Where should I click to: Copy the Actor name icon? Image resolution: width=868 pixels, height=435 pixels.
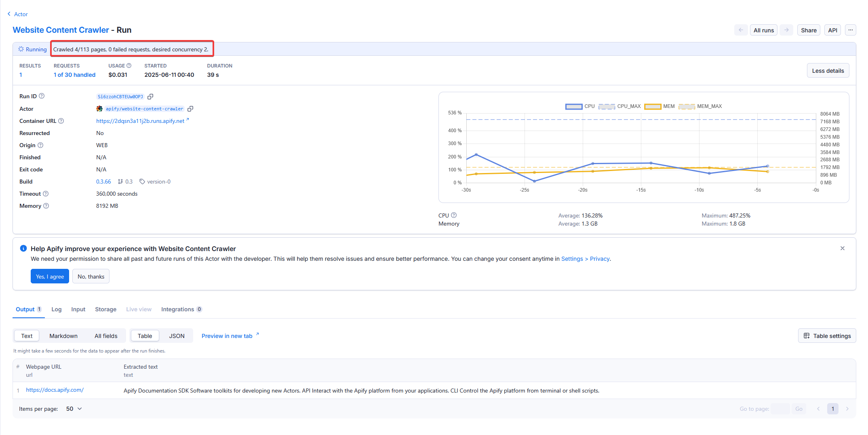pos(190,109)
